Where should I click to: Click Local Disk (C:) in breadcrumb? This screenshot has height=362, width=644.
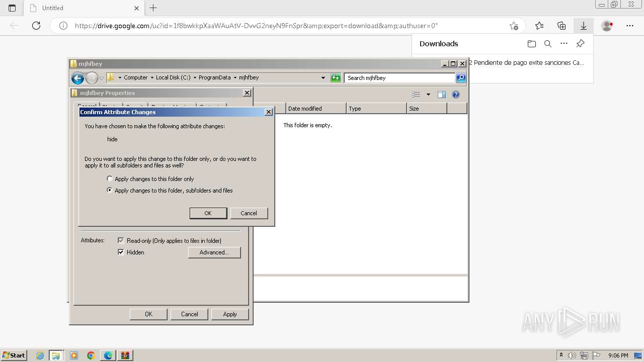click(x=173, y=78)
